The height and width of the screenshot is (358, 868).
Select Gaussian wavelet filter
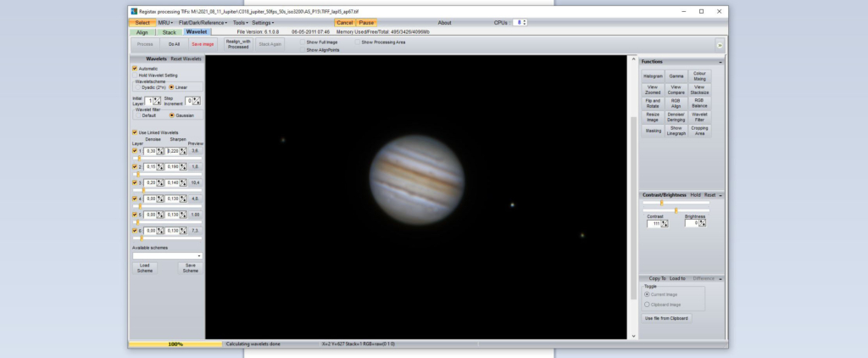[171, 115]
